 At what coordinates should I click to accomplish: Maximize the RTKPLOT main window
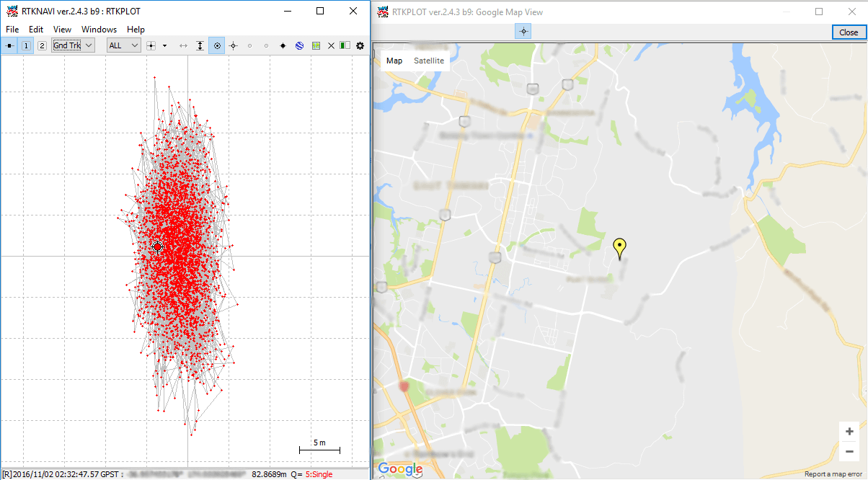(320, 11)
